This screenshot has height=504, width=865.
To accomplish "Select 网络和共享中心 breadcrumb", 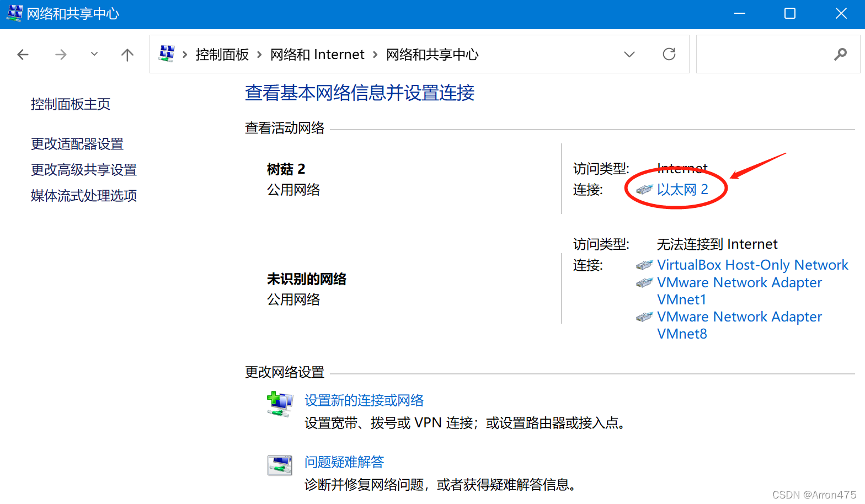I will 432,55.
